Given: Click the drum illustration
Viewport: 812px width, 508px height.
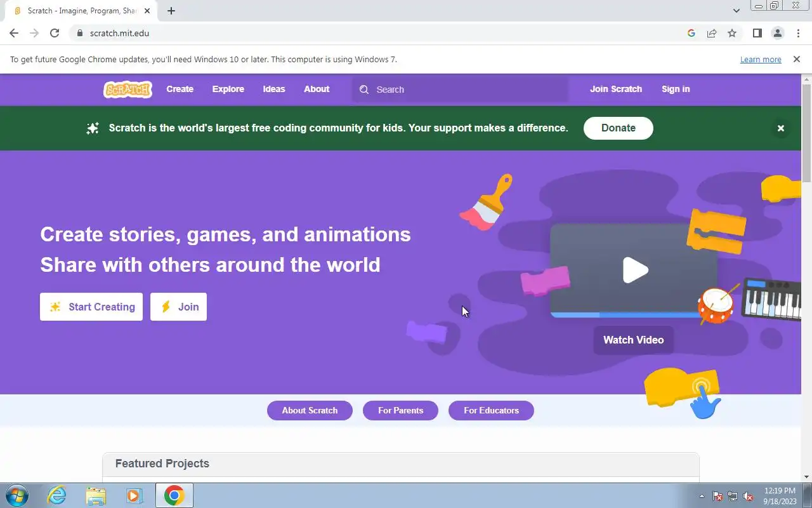Looking at the screenshot, I should click(717, 305).
